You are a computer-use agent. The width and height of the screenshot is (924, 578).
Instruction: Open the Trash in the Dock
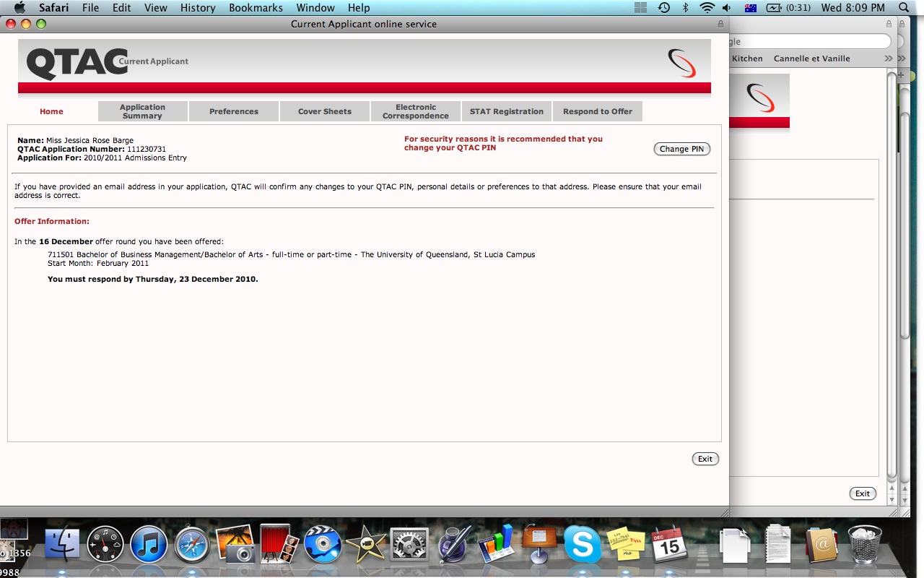point(864,544)
